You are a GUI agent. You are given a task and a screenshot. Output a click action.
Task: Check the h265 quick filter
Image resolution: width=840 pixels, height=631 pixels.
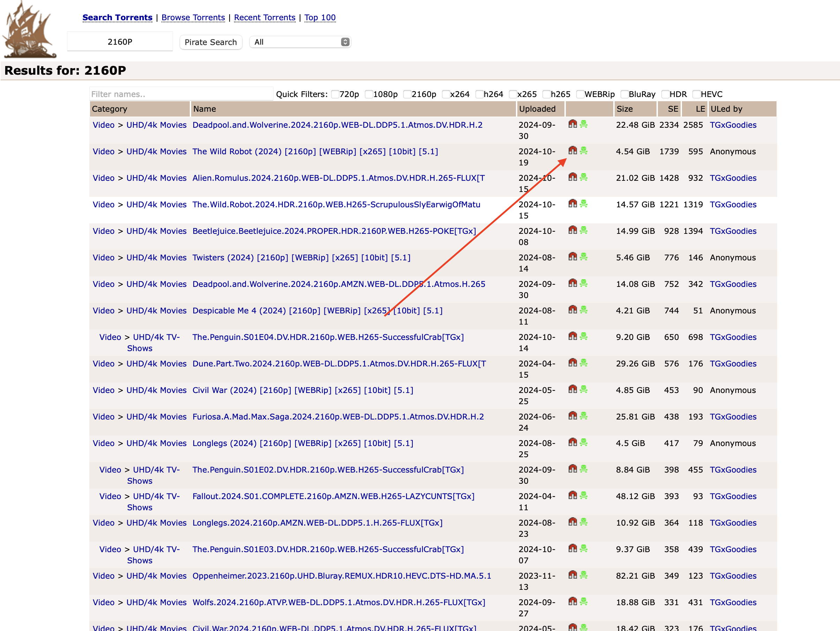click(x=547, y=94)
